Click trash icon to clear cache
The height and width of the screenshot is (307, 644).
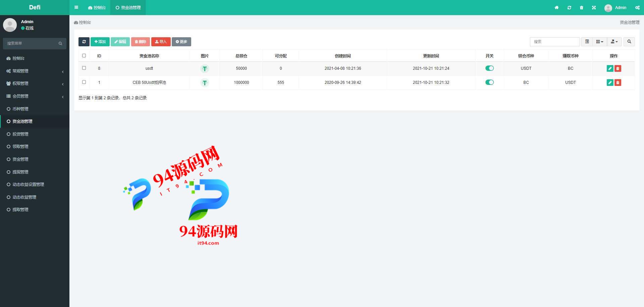tap(581, 7)
